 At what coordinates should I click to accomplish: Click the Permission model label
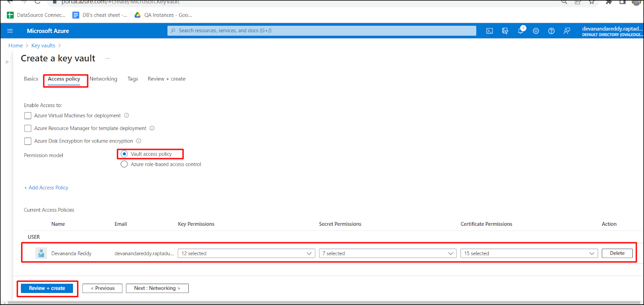pyautogui.click(x=43, y=155)
